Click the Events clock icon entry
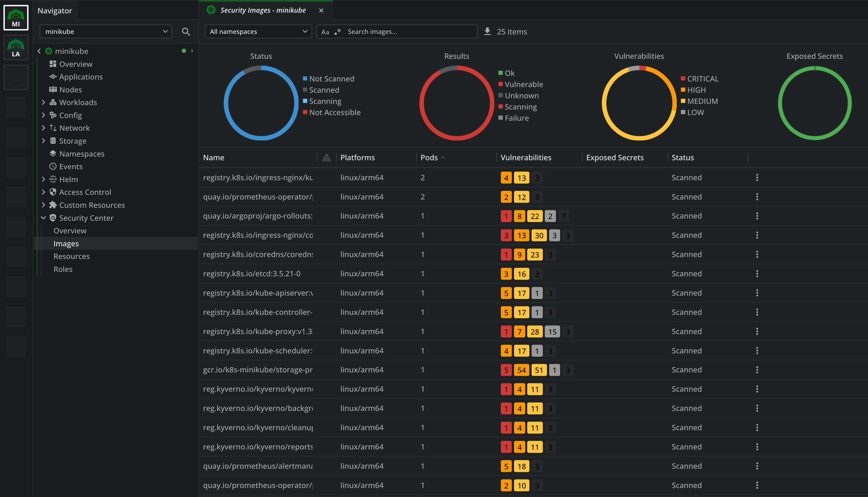 (53, 167)
